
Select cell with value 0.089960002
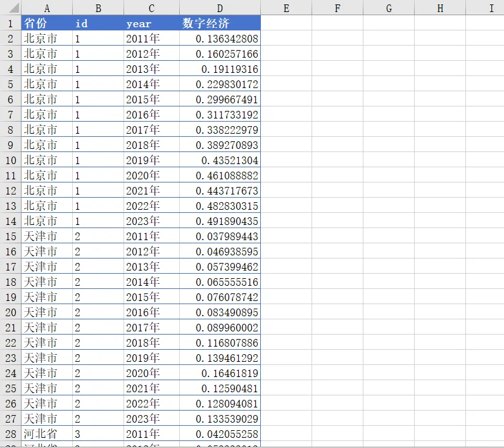[220, 328]
